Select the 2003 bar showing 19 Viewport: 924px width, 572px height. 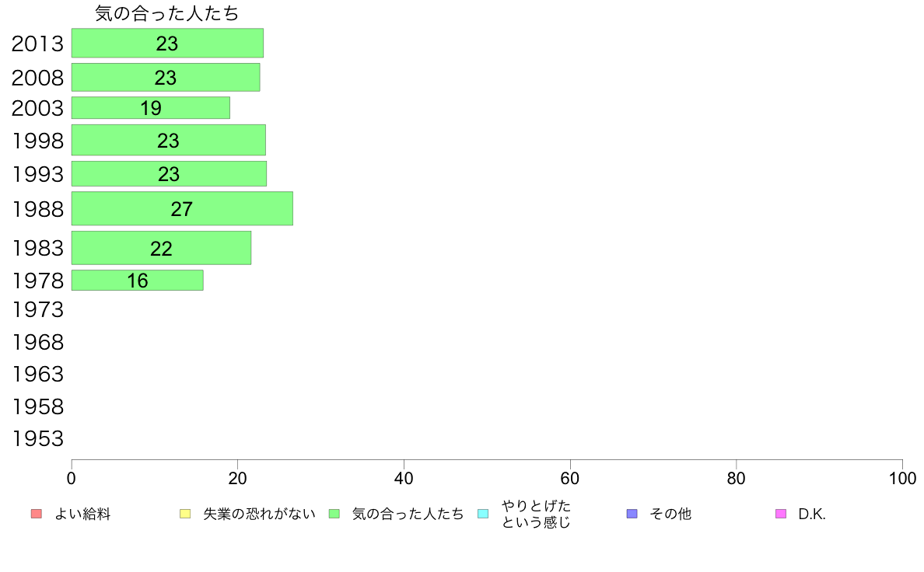click(151, 108)
